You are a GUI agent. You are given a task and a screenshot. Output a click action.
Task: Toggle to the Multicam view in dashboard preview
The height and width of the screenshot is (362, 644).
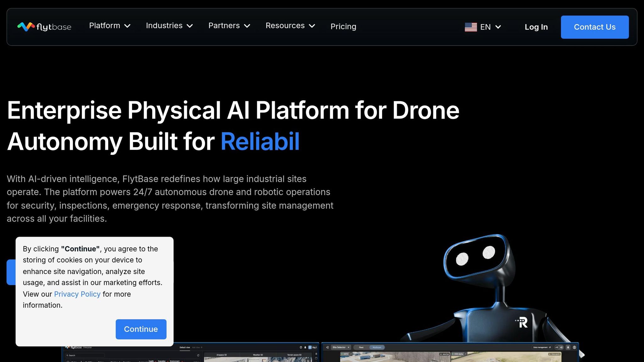click(377, 347)
